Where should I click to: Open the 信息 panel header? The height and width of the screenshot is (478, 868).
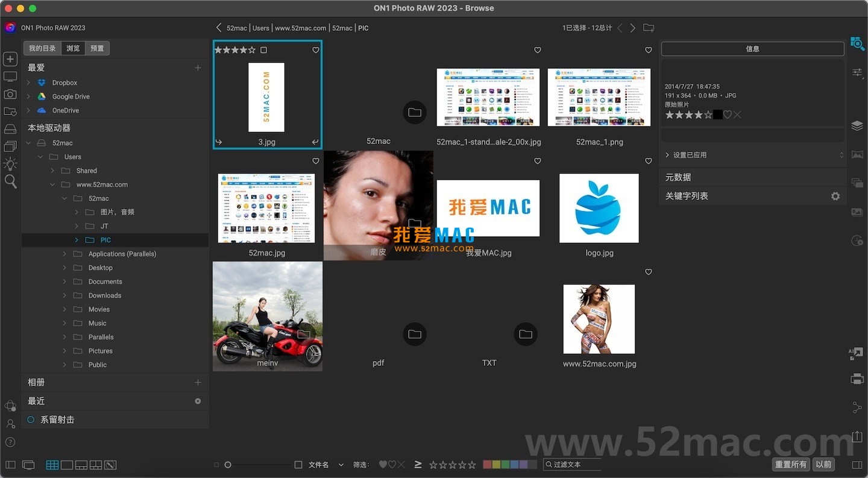(x=753, y=49)
